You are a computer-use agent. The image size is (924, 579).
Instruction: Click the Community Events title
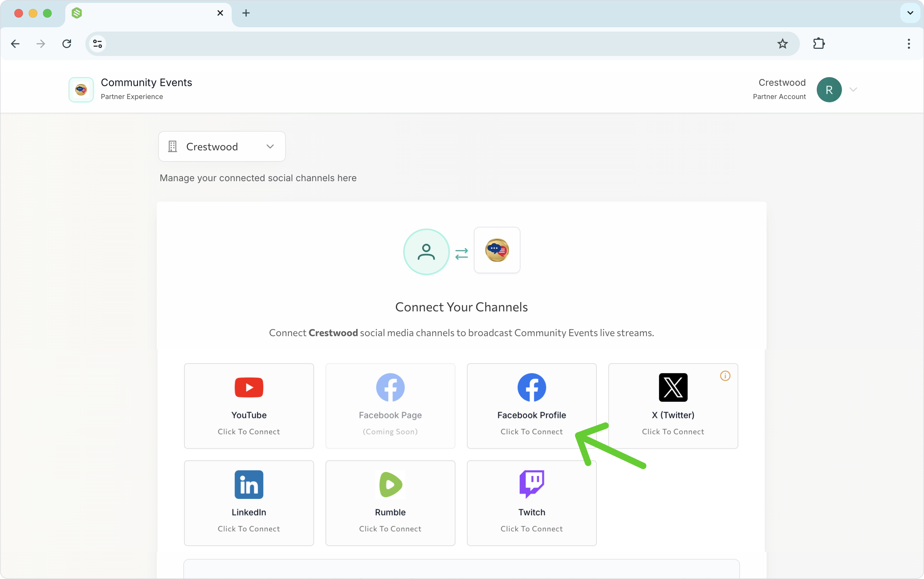coord(146,83)
